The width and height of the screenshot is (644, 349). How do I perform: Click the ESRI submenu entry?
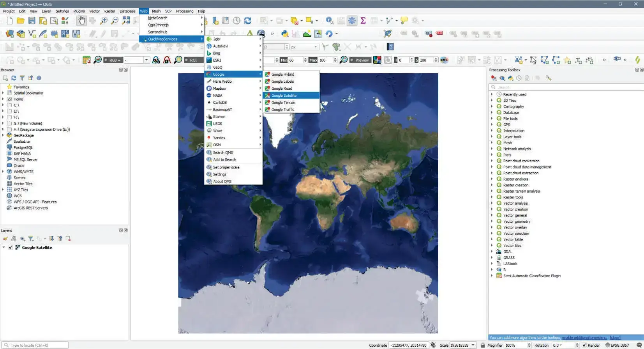233,60
